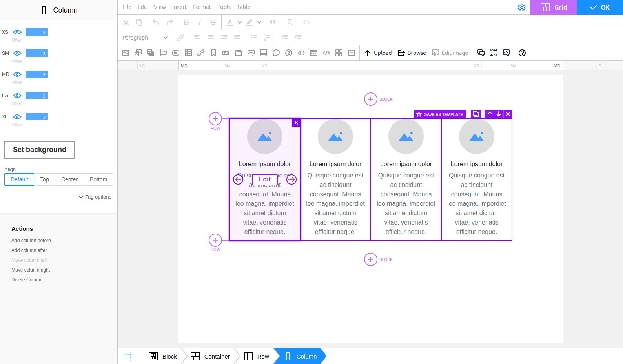The image size is (623, 364).
Task: Click the QR code icon
Action: pos(339,53)
